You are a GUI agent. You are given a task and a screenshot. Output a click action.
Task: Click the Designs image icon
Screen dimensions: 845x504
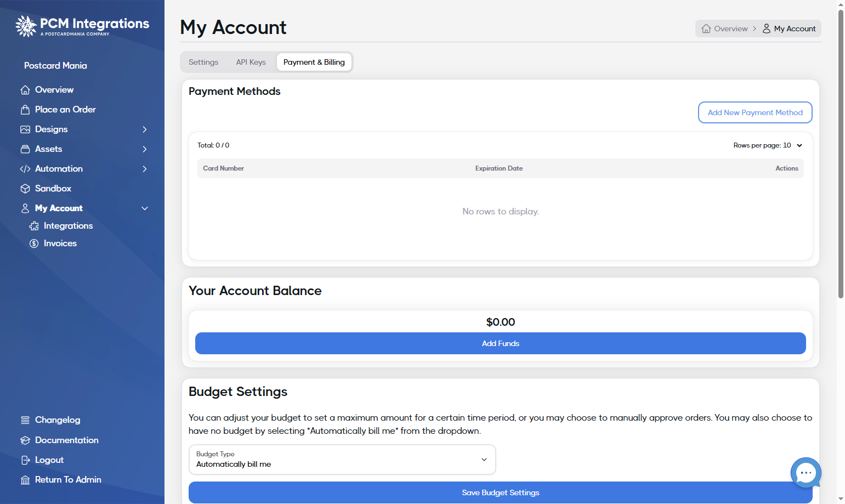point(25,129)
